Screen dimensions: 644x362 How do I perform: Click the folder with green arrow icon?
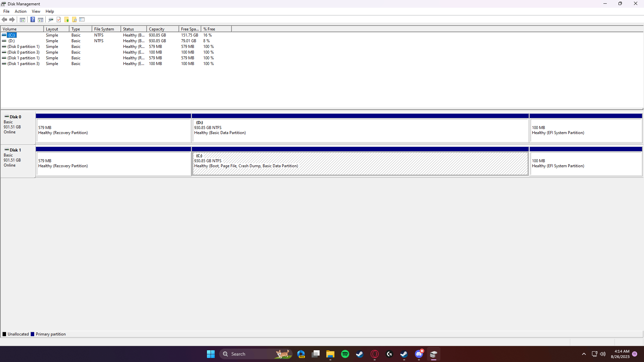coord(67,19)
